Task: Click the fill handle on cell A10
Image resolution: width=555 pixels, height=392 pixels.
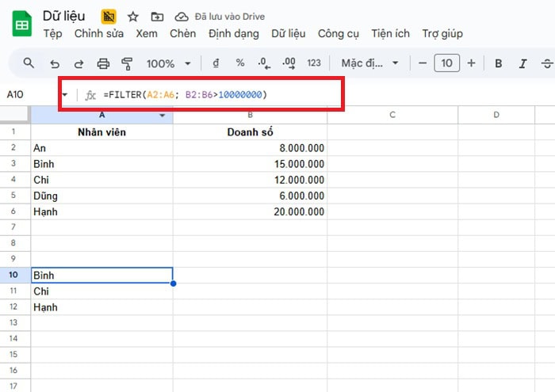Action: click(x=173, y=284)
